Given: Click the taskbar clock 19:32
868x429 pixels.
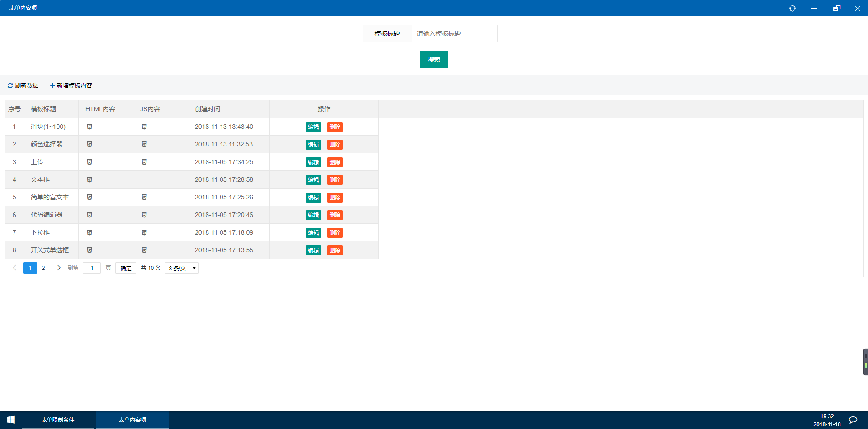Looking at the screenshot, I should [827, 416].
